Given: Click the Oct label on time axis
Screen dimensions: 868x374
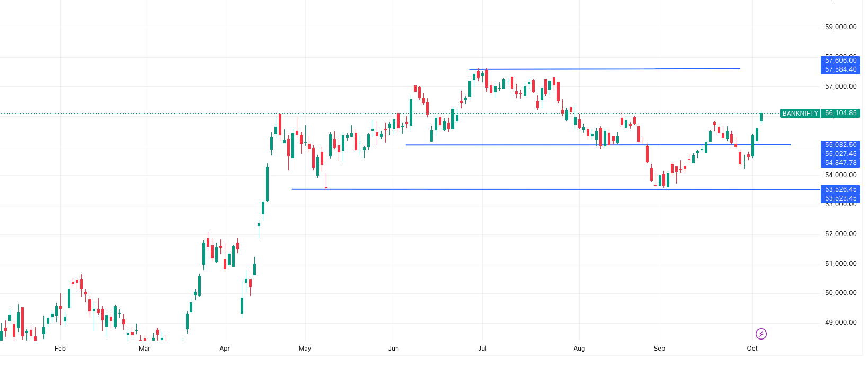Looking at the screenshot, I should coord(752,349).
